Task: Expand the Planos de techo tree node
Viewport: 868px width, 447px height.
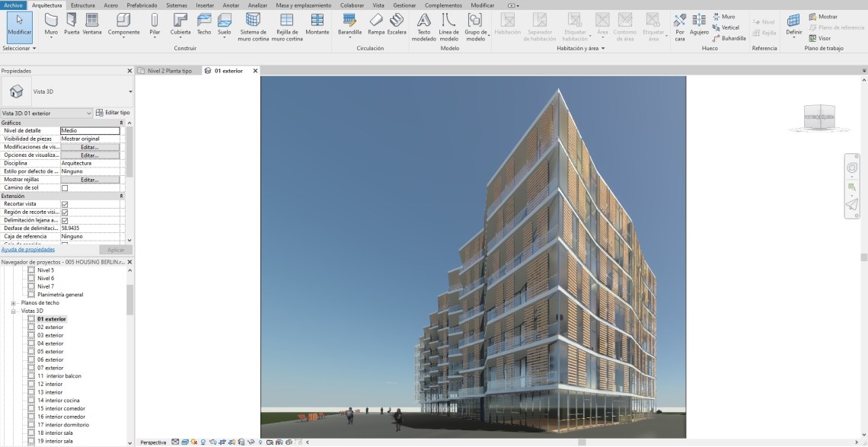Action: (14, 303)
